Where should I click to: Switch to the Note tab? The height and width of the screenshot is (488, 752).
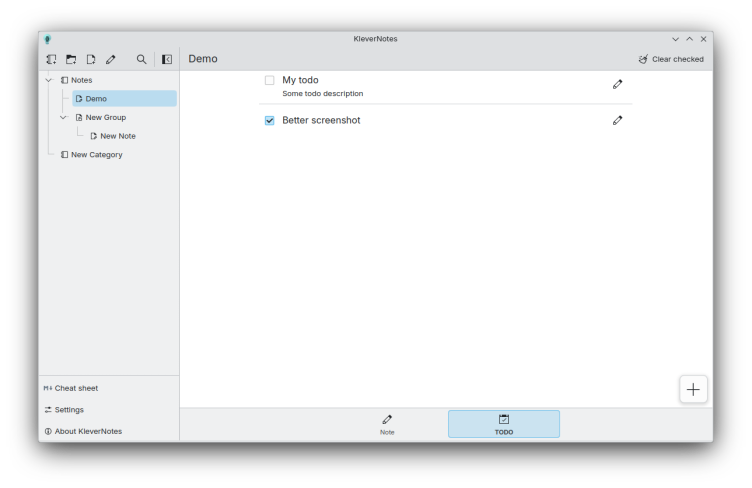(x=387, y=424)
